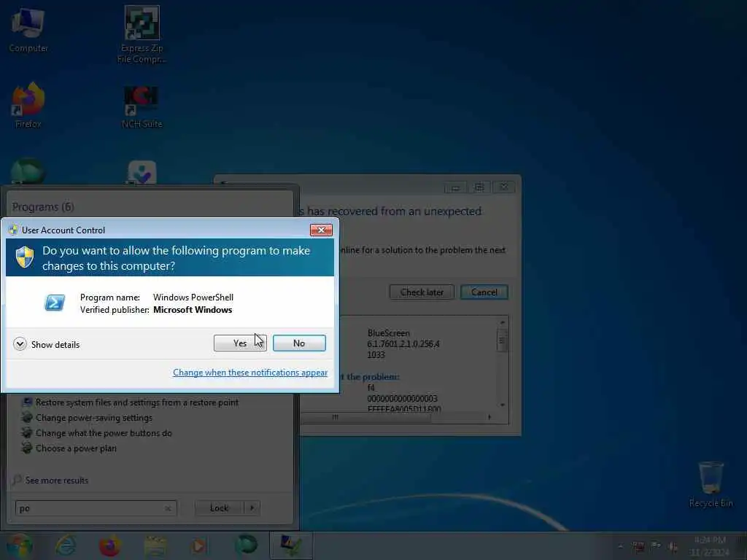
Task: Click the UAC security shield icon
Action: coord(25,257)
